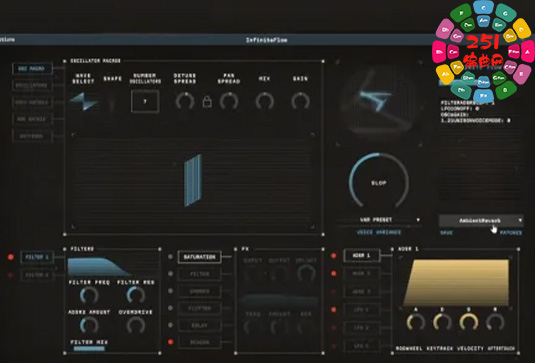The image size is (535, 363).
Task: Select the OSC Macro tab
Action: pos(32,69)
